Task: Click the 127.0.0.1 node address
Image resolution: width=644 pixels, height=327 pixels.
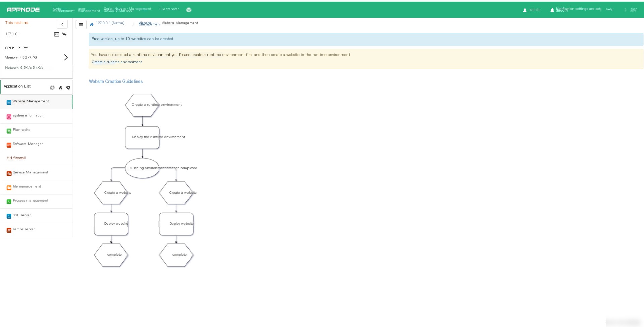Action: click(x=13, y=34)
